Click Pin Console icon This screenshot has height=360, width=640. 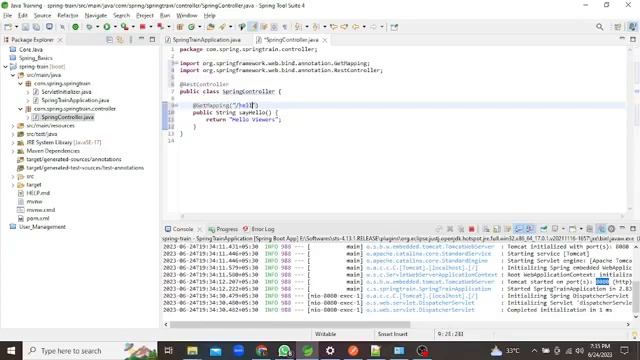coord(544,229)
